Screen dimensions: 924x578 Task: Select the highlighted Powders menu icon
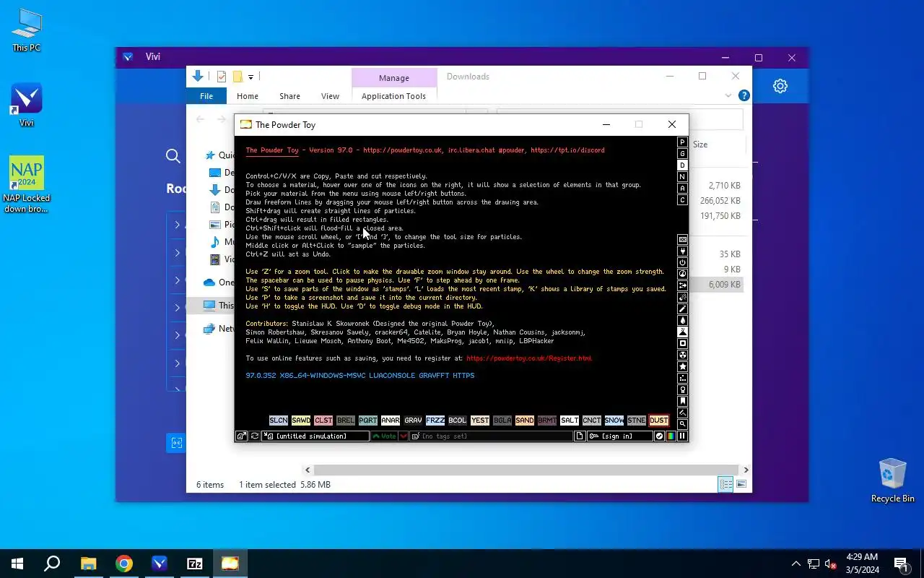(x=682, y=332)
